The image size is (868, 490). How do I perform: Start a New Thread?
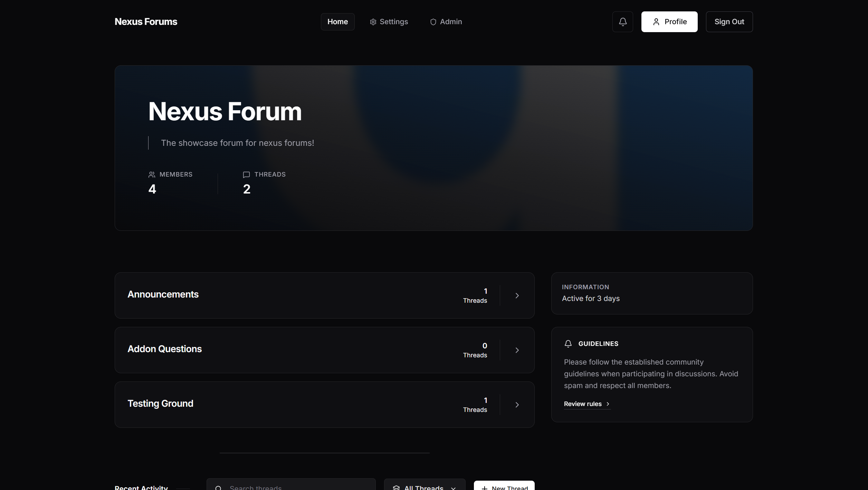pos(504,486)
